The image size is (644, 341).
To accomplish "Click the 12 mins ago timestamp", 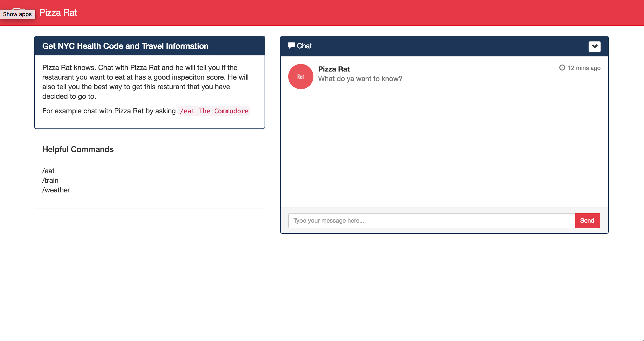I will point(584,68).
